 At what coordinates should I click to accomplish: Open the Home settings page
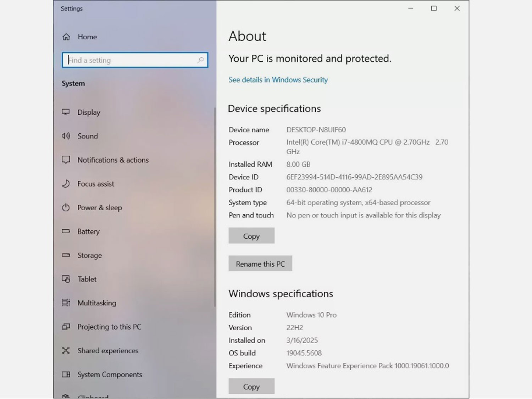point(87,37)
